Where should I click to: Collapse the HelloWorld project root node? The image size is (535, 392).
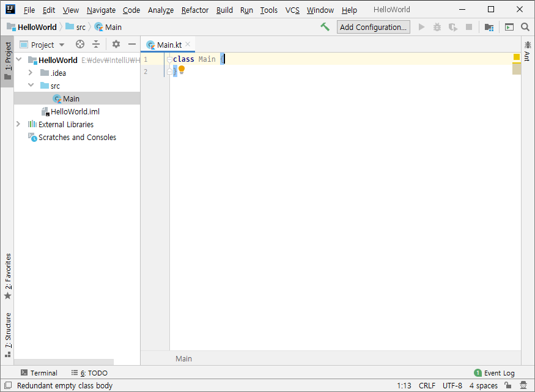(x=19, y=60)
